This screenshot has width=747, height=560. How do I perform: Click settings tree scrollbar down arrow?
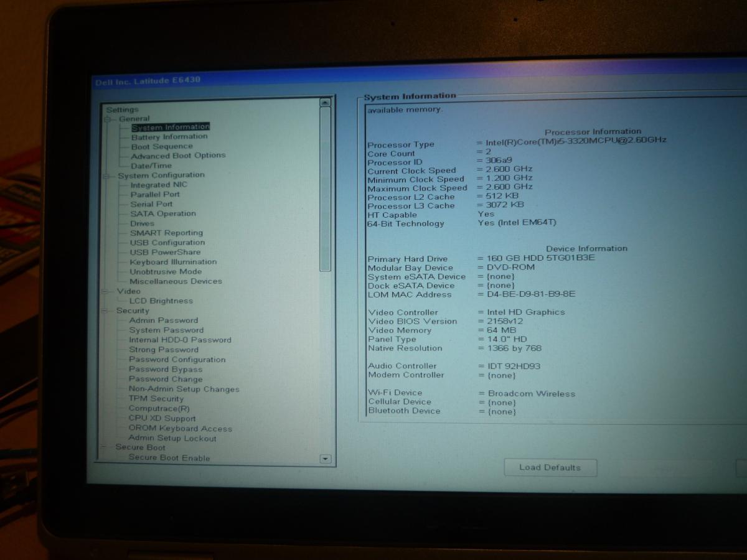pos(325,459)
